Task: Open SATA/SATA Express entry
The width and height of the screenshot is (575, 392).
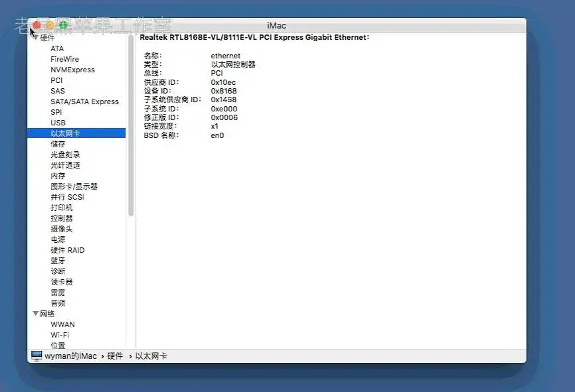Action: tap(85, 101)
